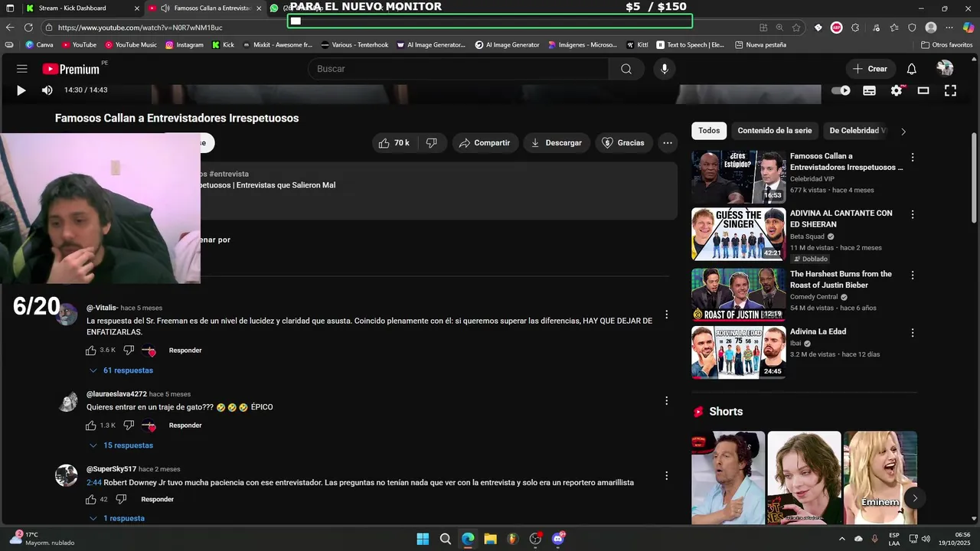
Task: Open the Otros favoritos folder
Action: coord(946,45)
